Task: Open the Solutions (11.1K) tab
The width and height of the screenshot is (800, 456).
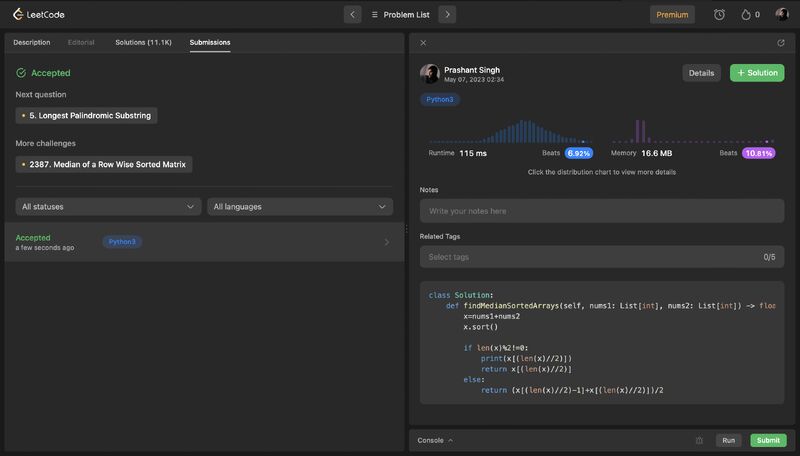Action: coord(143,42)
